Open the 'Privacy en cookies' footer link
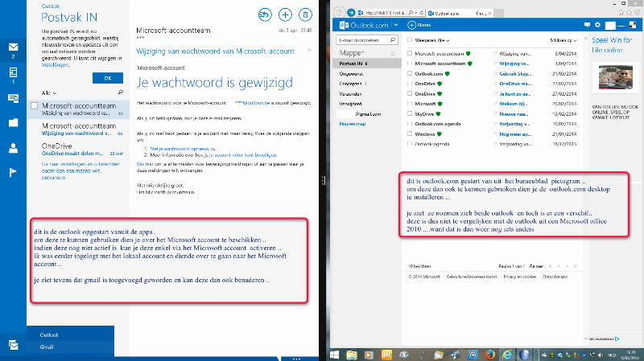 519,277
